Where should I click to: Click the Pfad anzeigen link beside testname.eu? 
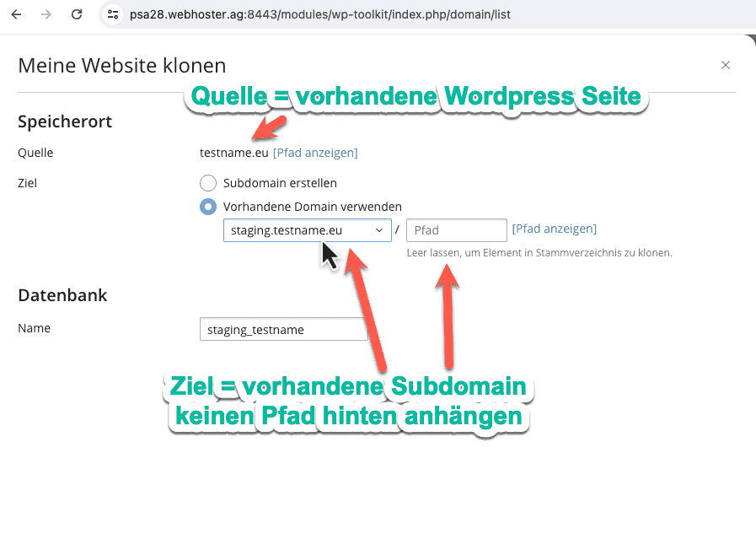315,153
